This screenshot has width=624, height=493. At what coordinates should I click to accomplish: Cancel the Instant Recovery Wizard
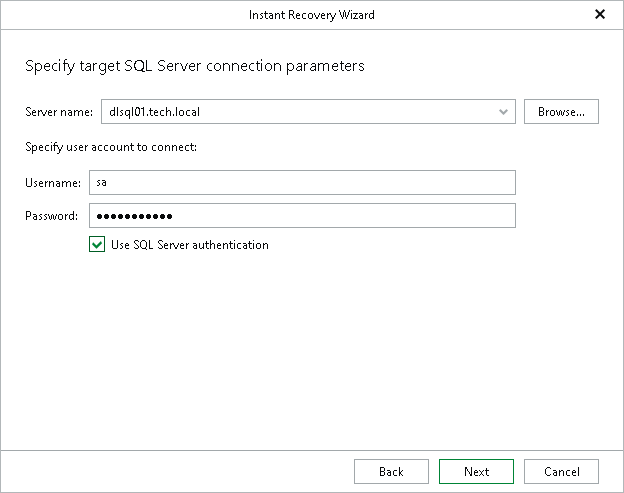[561, 472]
